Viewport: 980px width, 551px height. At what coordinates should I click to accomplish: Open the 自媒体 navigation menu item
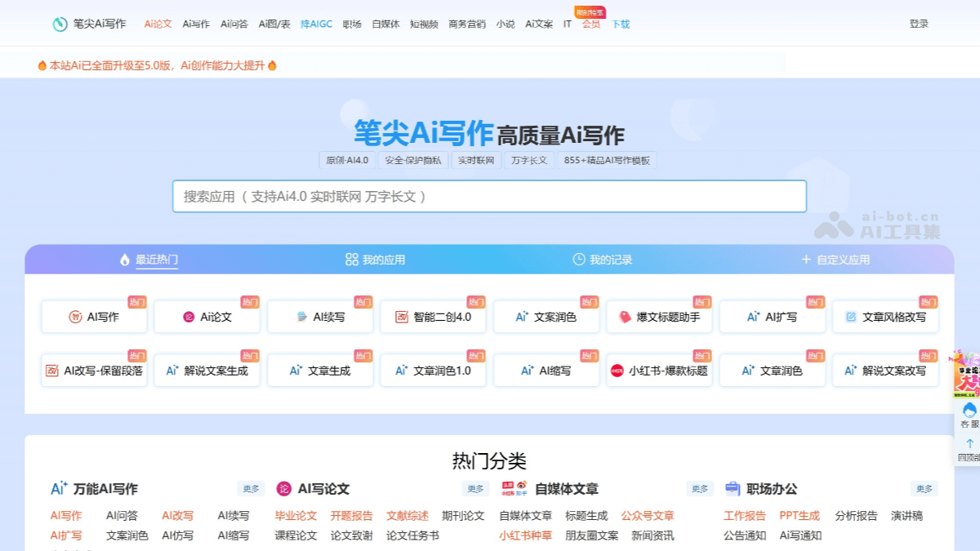pyautogui.click(x=385, y=24)
